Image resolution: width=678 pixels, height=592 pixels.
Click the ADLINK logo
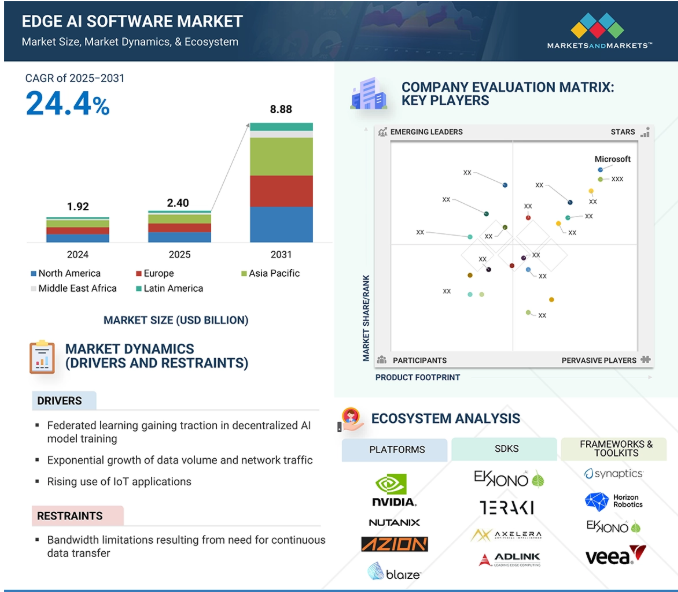click(x=509, y=559)
